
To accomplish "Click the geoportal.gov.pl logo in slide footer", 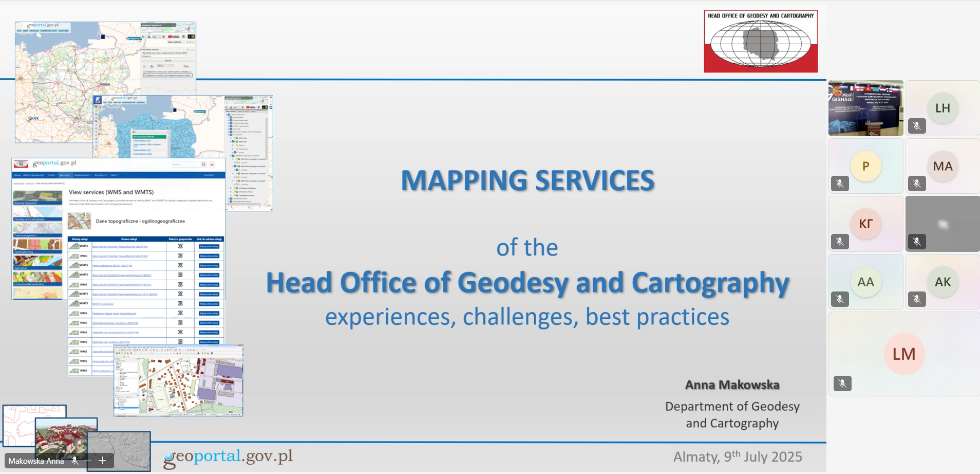I will coord(228,457).
